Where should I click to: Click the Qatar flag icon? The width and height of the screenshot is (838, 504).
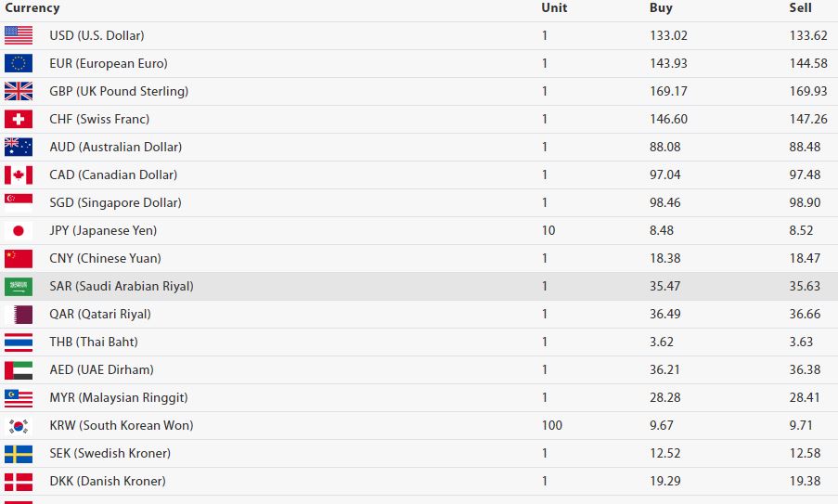19,314
